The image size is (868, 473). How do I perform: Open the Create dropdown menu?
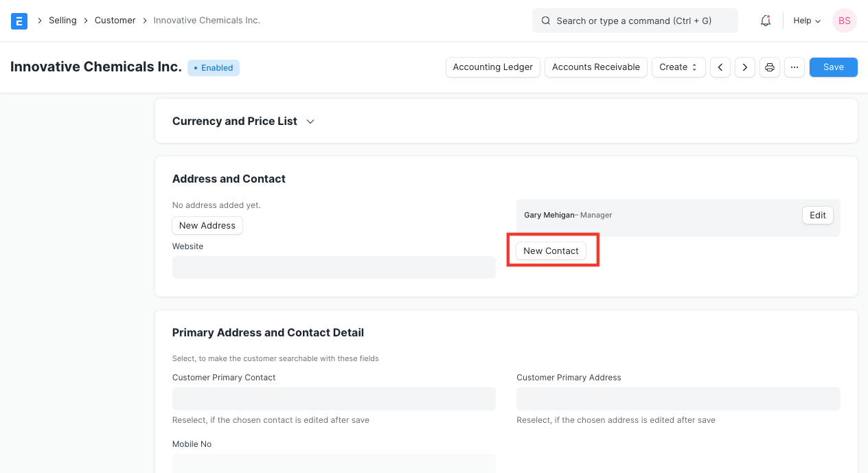coord(678,67)
